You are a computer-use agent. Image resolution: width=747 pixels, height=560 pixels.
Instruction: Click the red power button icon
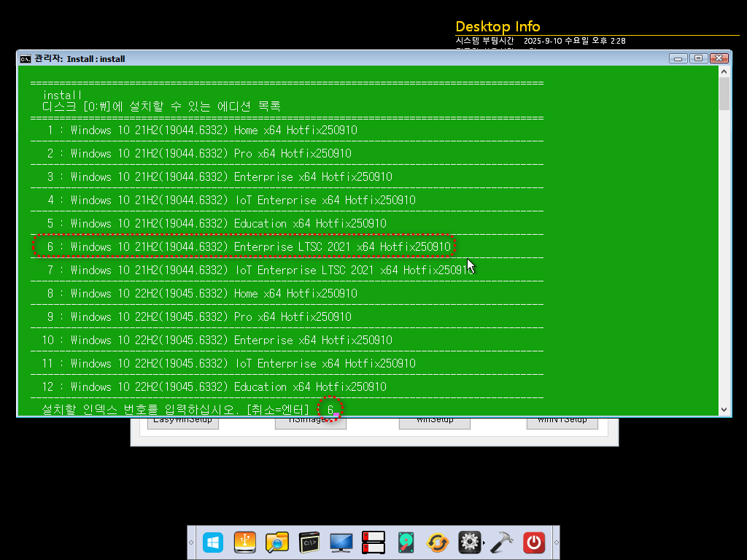[x=533, y=542]
